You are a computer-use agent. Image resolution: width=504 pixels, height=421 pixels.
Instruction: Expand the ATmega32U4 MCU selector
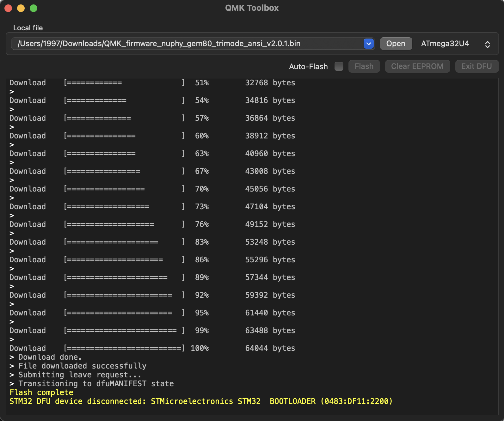[456, 44]
